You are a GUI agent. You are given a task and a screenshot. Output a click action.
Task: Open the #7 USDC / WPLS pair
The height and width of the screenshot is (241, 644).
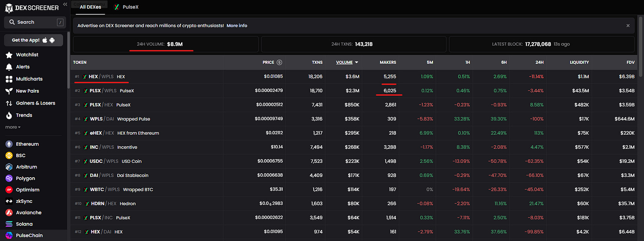[x=354, y=161]
